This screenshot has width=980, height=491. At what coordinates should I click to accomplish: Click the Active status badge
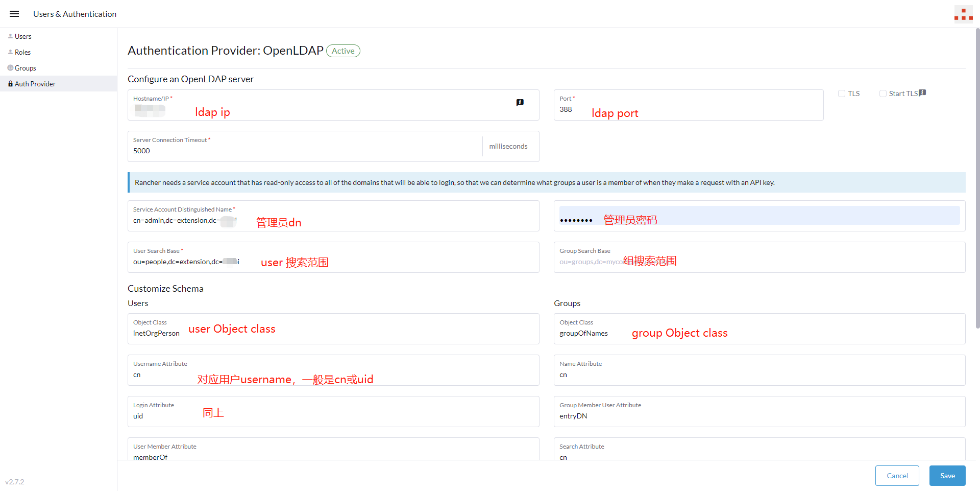pos(343,51)
